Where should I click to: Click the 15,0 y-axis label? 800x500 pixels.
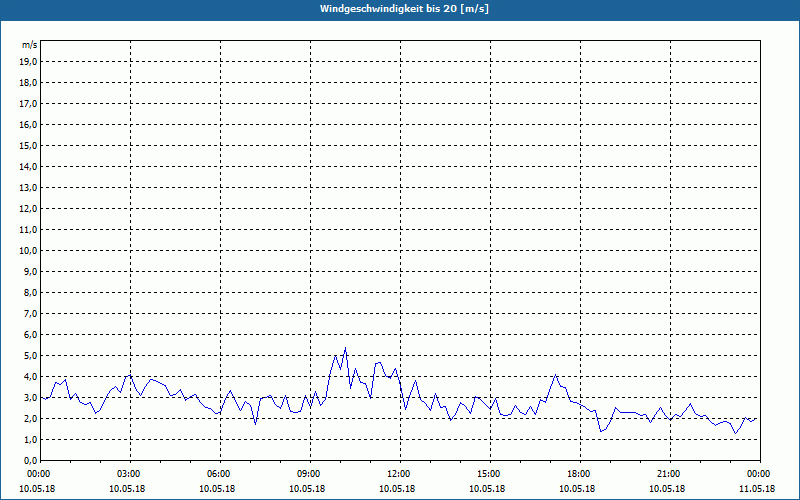tap(28, 145)
